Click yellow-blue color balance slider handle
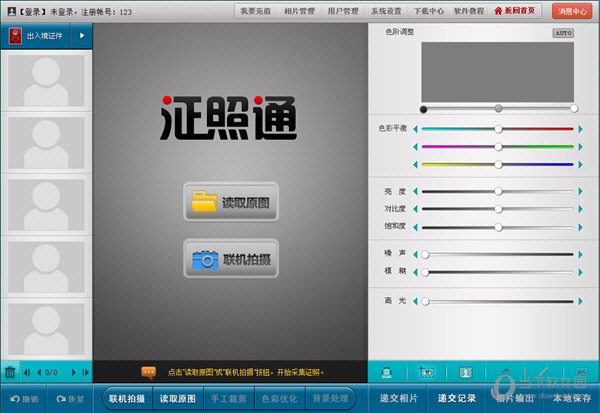Screen dimensions: 600x413 click(x=498, y=165)
